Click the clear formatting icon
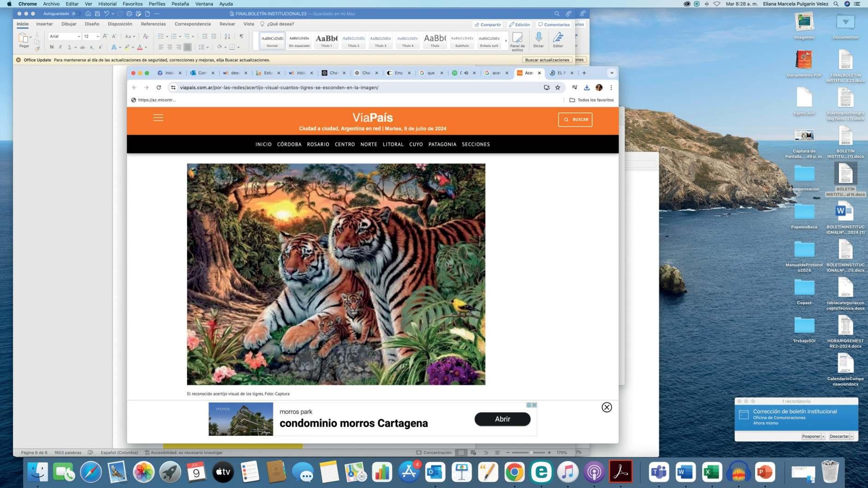 coord(146,36)
